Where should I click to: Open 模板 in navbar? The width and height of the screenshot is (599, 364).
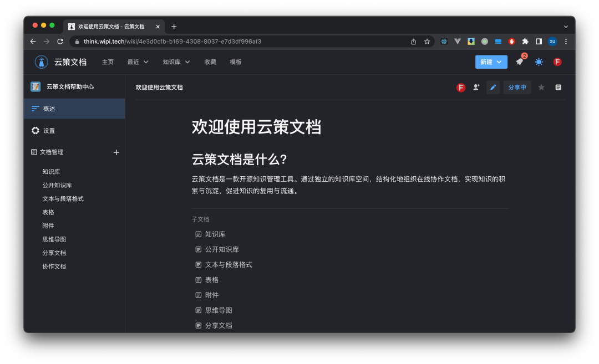tap(236, 62)
